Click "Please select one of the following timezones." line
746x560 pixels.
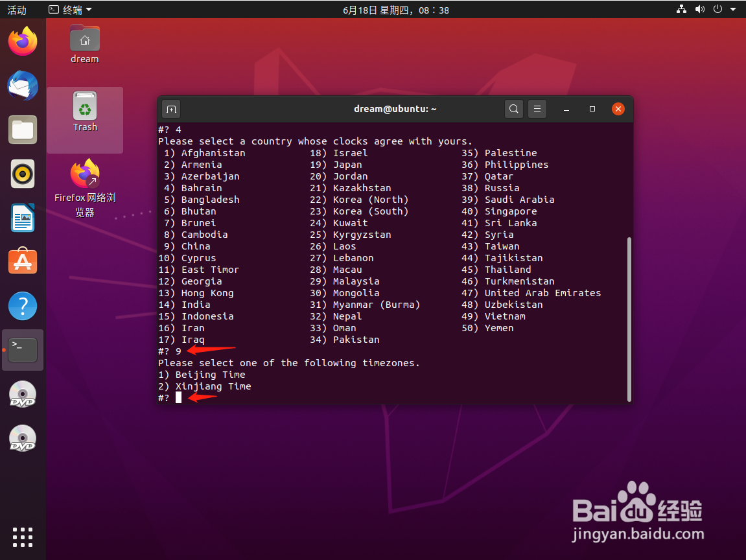pyautogui.click(x=289, y=363)
